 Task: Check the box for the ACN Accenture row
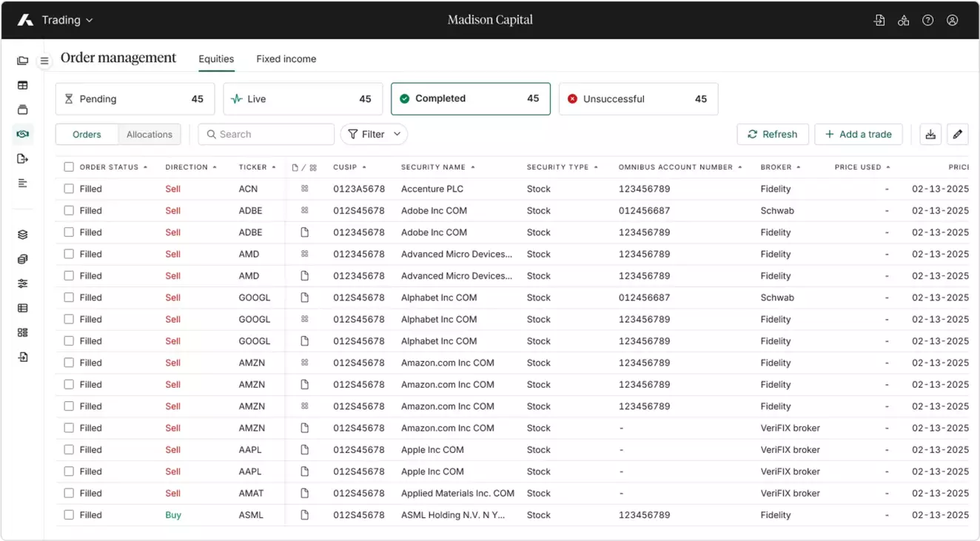click(69, 189)
